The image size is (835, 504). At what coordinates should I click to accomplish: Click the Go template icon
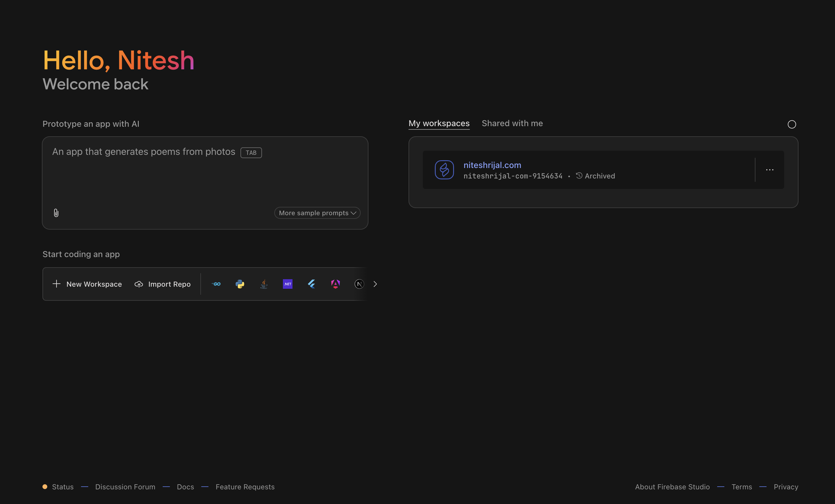216,284
